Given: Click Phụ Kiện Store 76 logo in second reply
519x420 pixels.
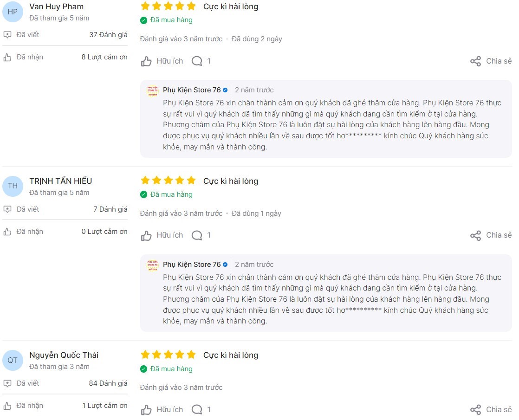Looking at the screenshot, I should [152, 265].
